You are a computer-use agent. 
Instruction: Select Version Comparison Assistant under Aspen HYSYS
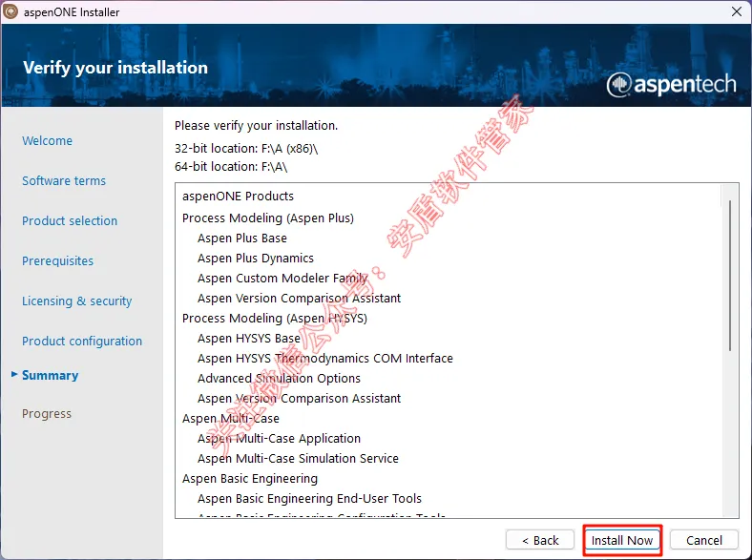pos(300,399)
